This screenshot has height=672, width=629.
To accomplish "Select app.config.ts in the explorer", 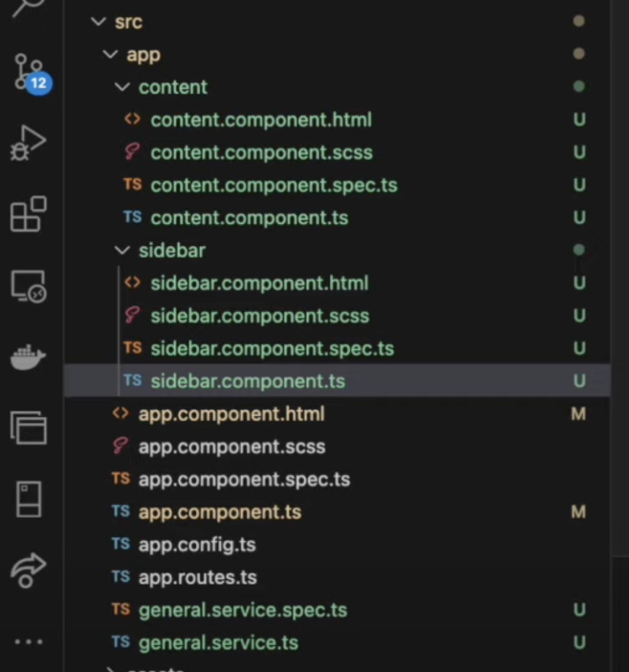I will [196, 545].
